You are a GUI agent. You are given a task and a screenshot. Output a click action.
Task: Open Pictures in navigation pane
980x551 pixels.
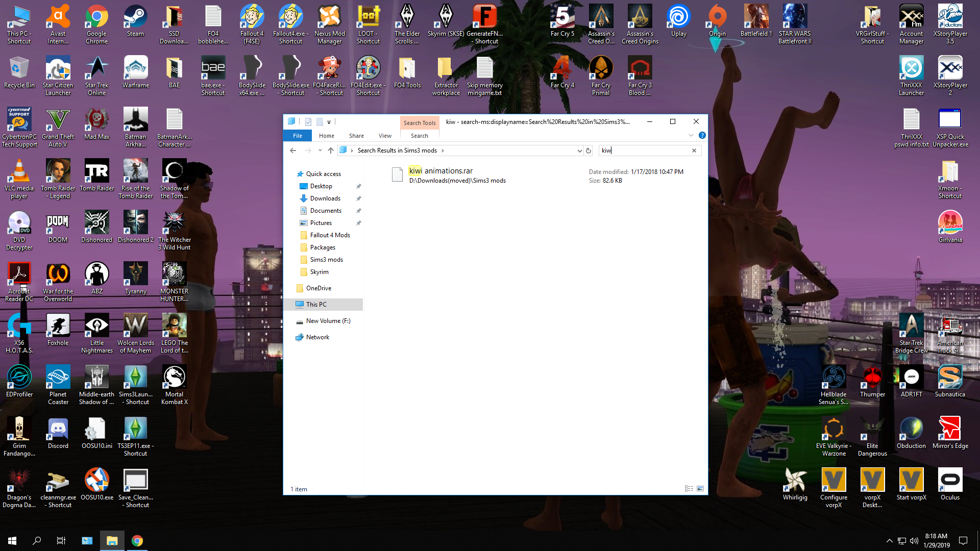point(321,223)
